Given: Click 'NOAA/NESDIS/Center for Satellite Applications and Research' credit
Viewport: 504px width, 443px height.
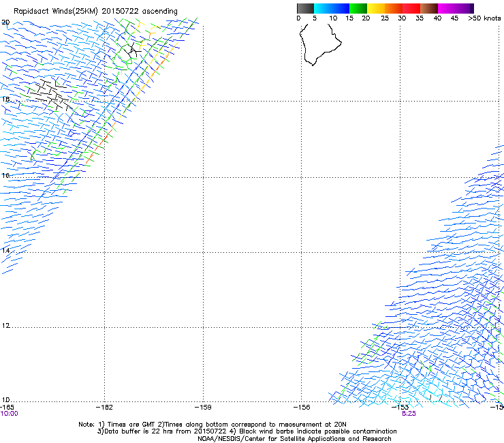Looking at the screenshot, I should click(x=294, y=439).
